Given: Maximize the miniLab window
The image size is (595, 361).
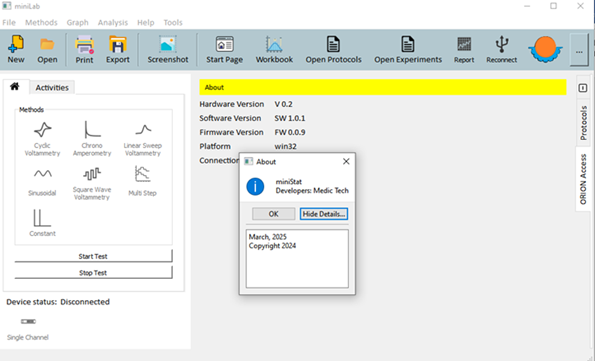Looking at the screenshot, I should click(554, 6).
